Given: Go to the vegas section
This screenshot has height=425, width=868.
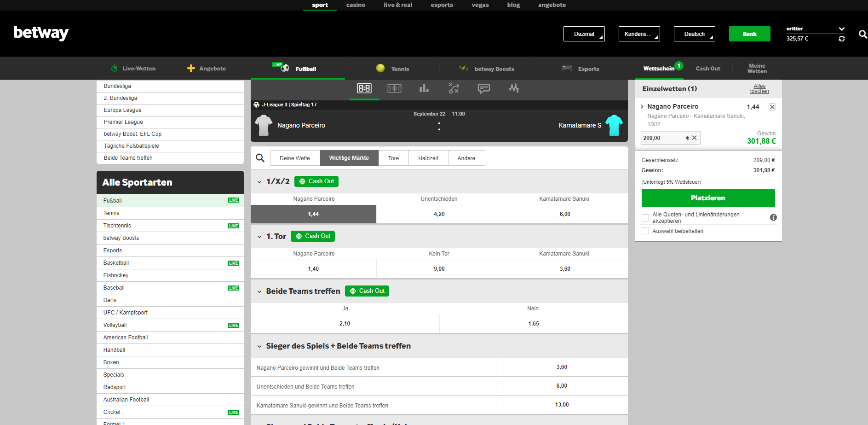Looking at the screenshot, I should coord(480,5).
